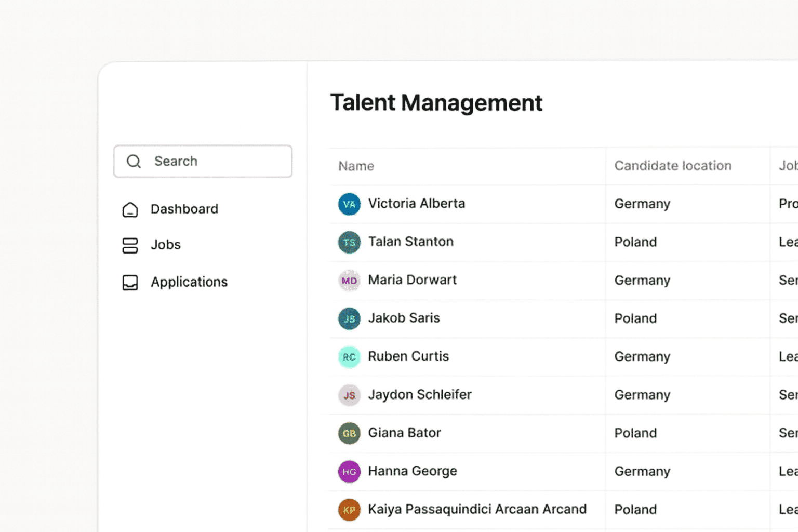Select Jaydon Schleifer candidate name
This screenshot has width=798, height=532.
pyautogui.click(x=419, y=395)
